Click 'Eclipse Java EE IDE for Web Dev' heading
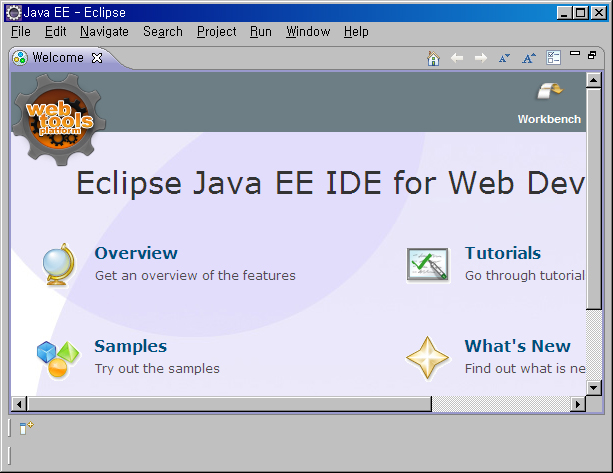 pyautogui.click(x=330, y=183)
